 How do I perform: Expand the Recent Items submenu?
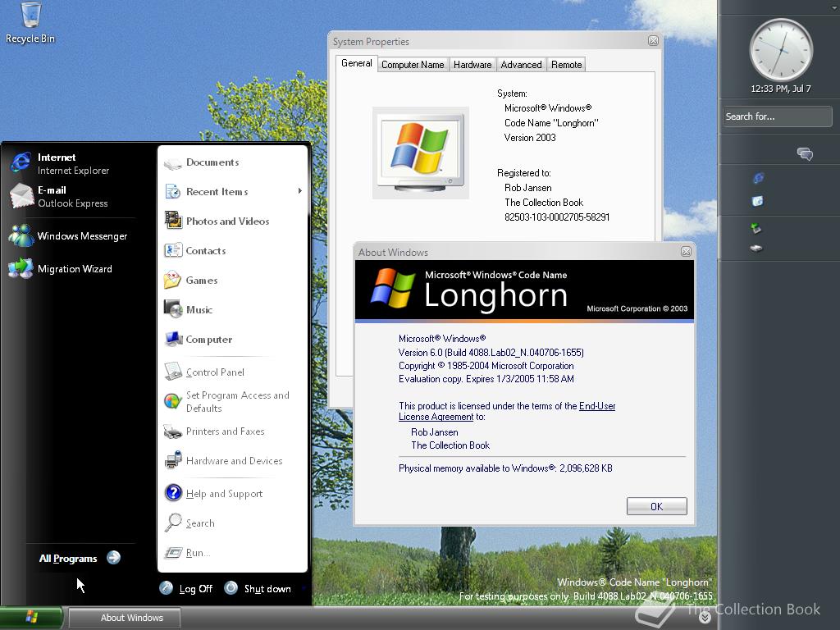(300, 191)
